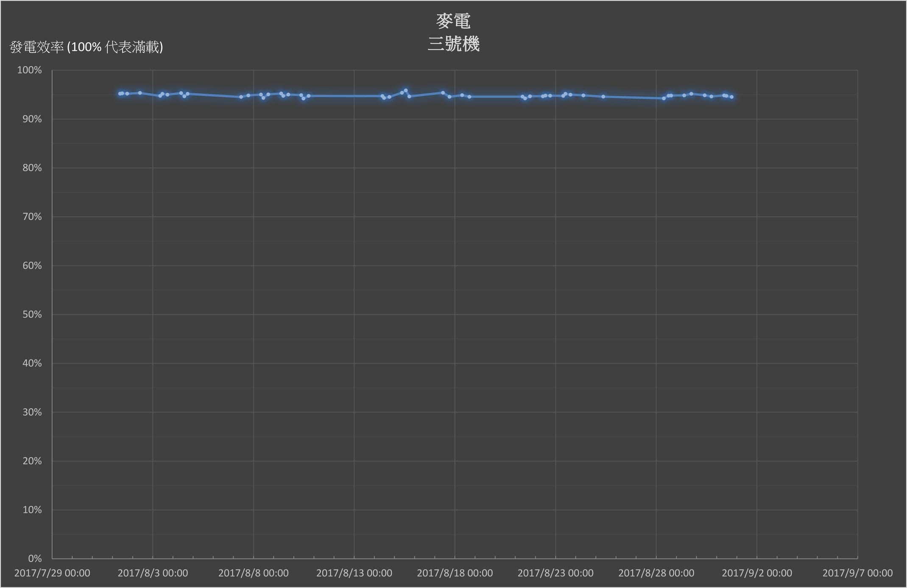The width and height of the screenshot is (907, 588).
Task: Select the 0% y-axis label
Action: [x=35, y=558]
